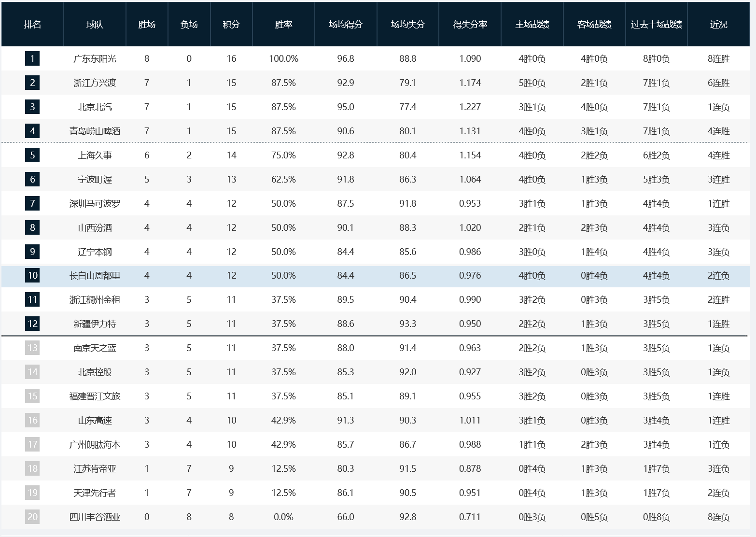Click the grey rank 20 badge

click(32, 517)
